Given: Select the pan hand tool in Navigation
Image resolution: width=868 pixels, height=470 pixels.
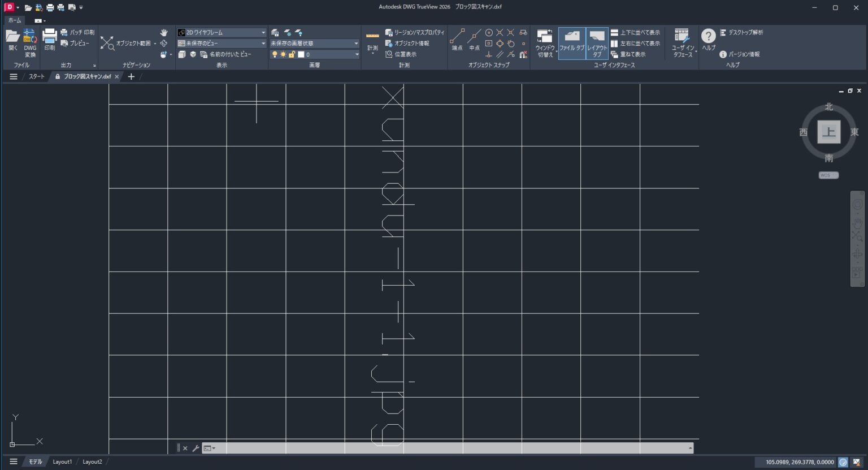Looking at the screenshot, I should click(164, 33).
